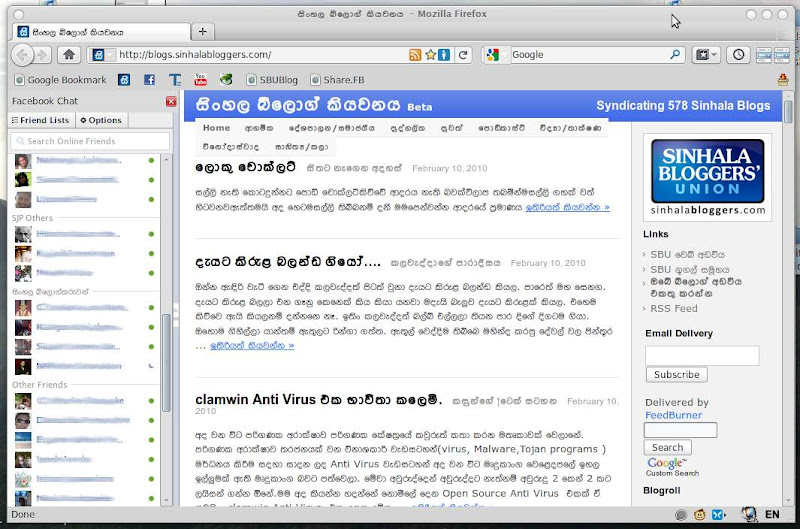Open the Facebook bookmark icon
800x529 pixels.
(149, 80)
